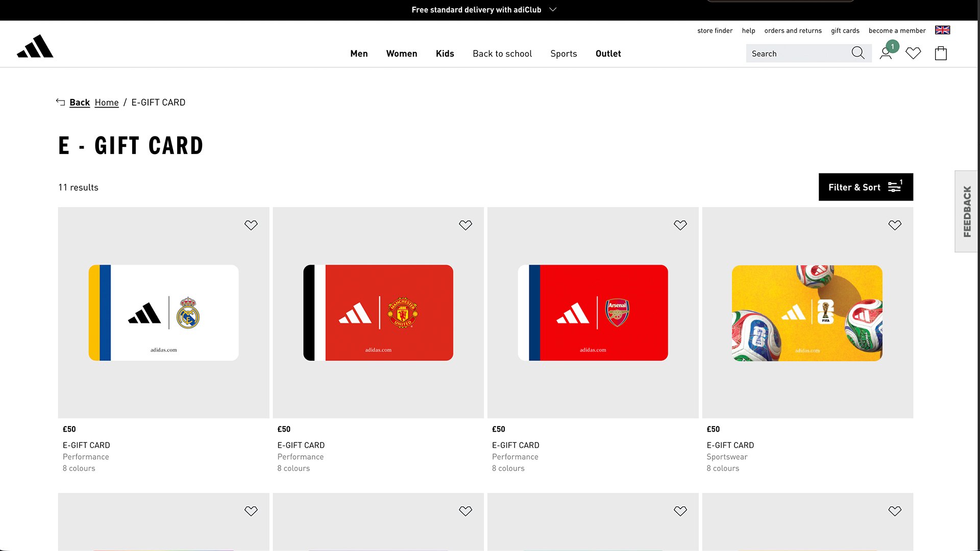The height and width of the screenshot is (551, 980).
Task: Open the Men menu
Action: (359, 54)
